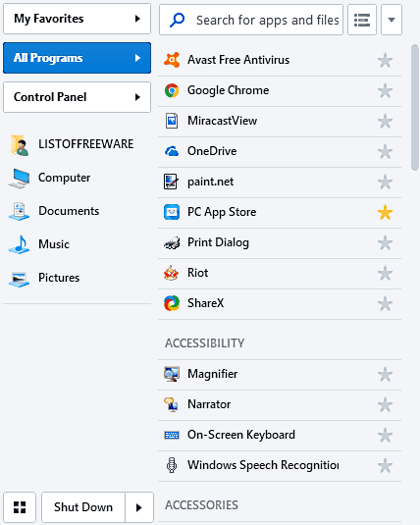The height and width of the screenshot is (525, 420).
Task: Click the ACCESSORIES section header
Action: [x=201, y=505]
